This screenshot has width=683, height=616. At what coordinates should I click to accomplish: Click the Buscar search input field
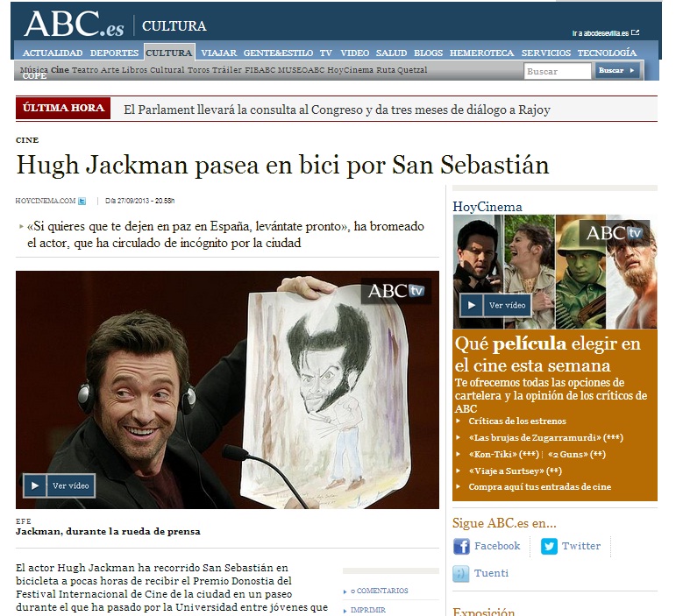pyautogui.click(x=557, y=71)
